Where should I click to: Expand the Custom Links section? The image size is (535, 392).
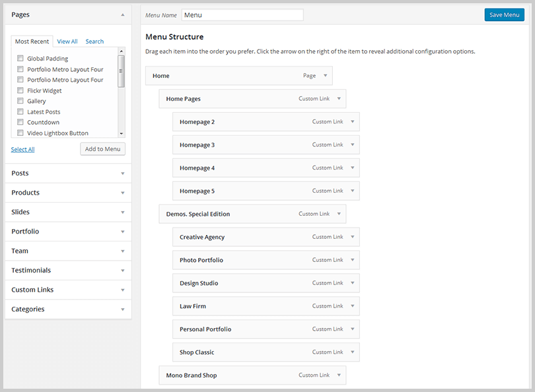(x=122, y=290)
